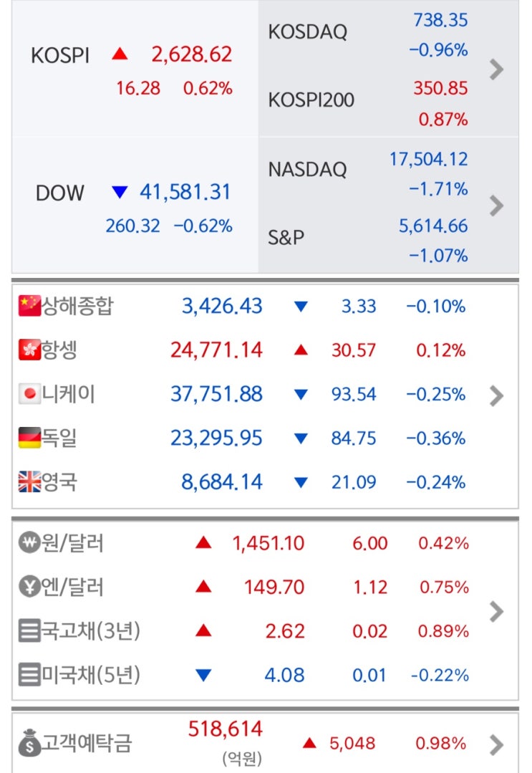This screenshot has height=773, width=532.
Task: Tap the German flag icon beside 독일
Action: click(x=29, y=438)
